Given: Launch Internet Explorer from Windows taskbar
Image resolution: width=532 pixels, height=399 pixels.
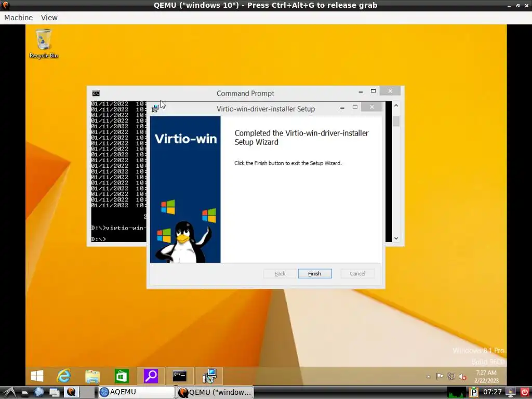Looking at the screenshot, I should pos(64,376).
